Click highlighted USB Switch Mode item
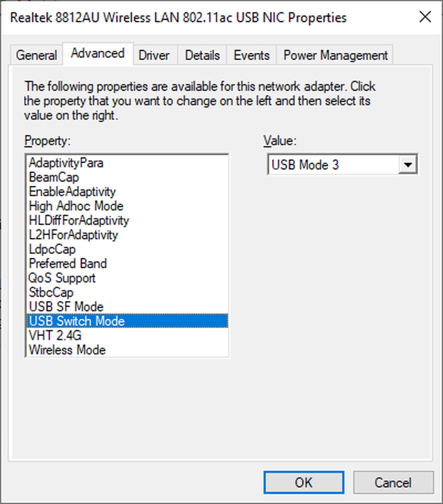The width and height of the screenshot is (443, 504). (x=127, y=321)
